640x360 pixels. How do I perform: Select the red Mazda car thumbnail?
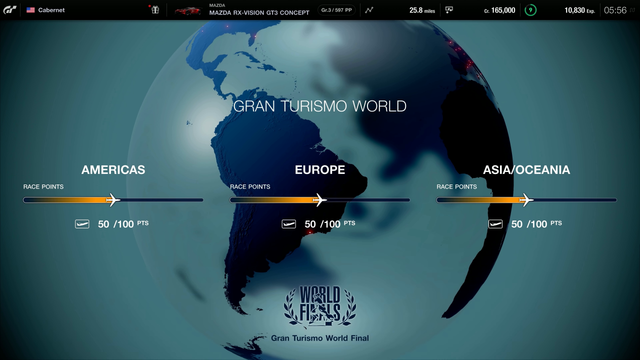coord(188,11)
